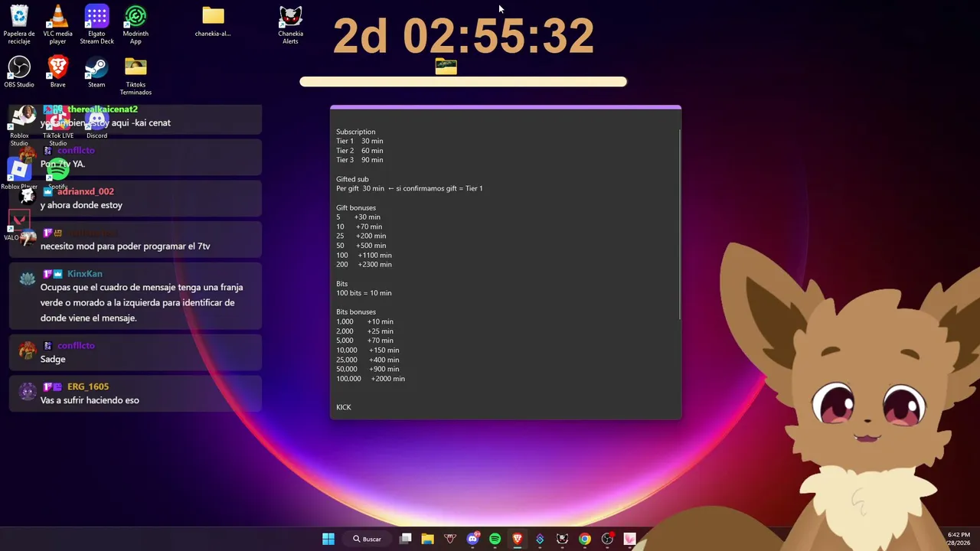Select the Roblox Studio desktop icon
The image size is (980, 551).
(x=19, y=126)
